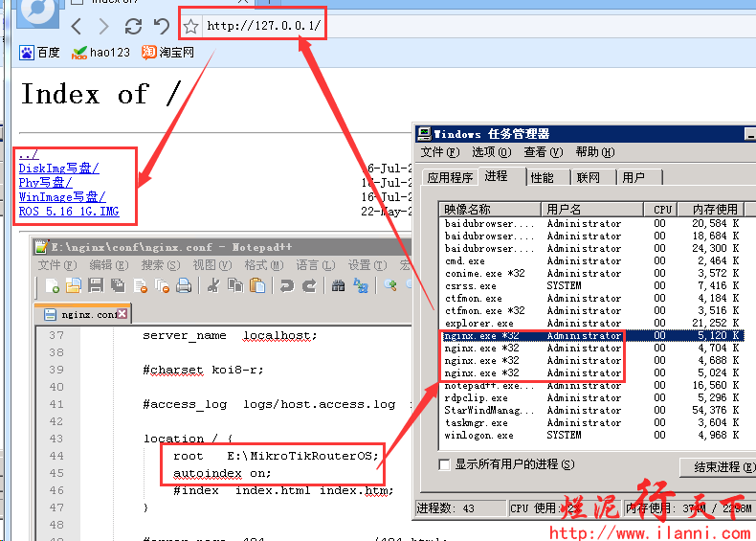Screen dimensions: 756x541
Task: Switch to the 性能 tab
Action: (543, 177)
